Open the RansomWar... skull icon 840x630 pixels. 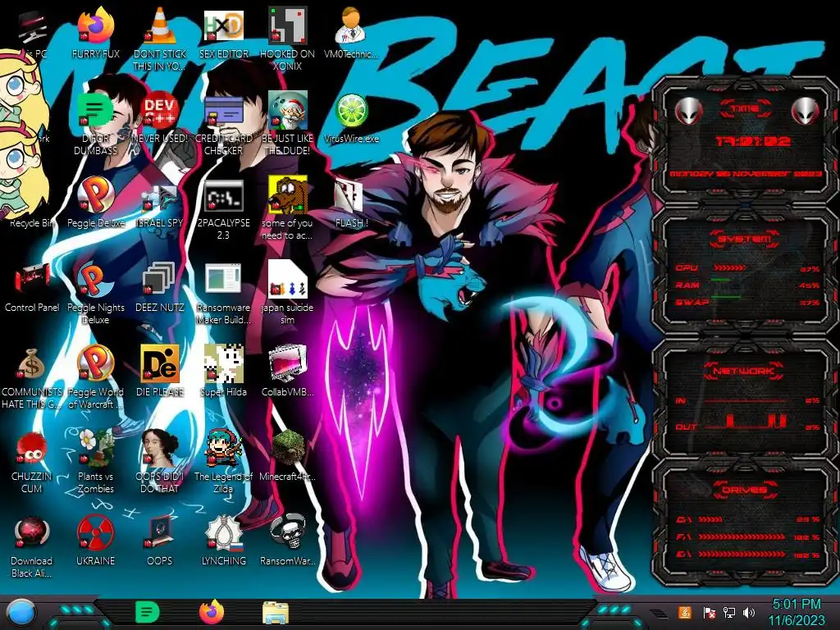pyautogui.click(x=287, y=533)
